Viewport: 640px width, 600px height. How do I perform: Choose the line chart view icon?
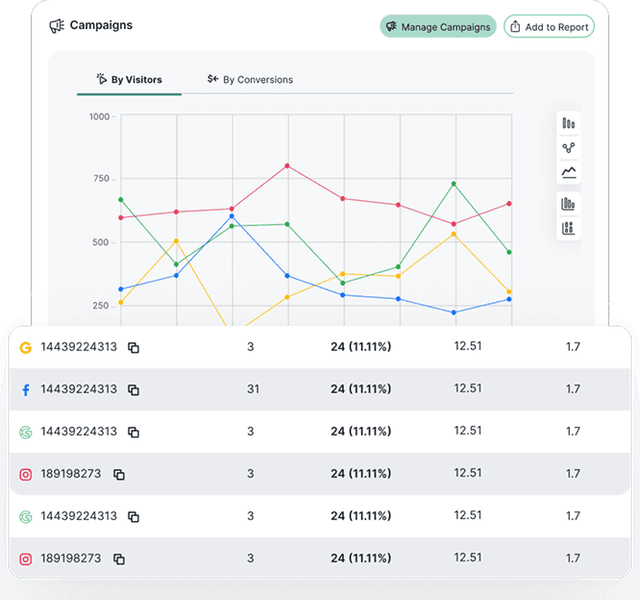569,172
